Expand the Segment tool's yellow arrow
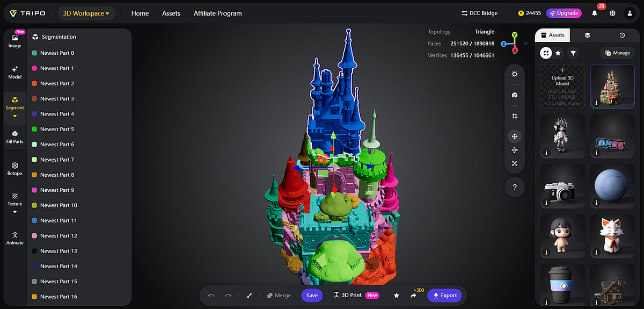The image size is (644, 309). [x=15, y=116]
